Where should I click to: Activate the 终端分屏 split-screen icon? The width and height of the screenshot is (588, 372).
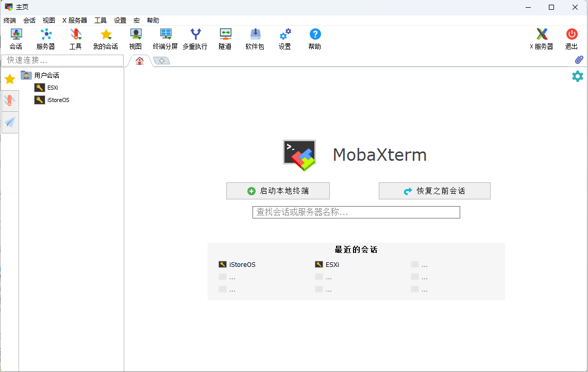165,39
